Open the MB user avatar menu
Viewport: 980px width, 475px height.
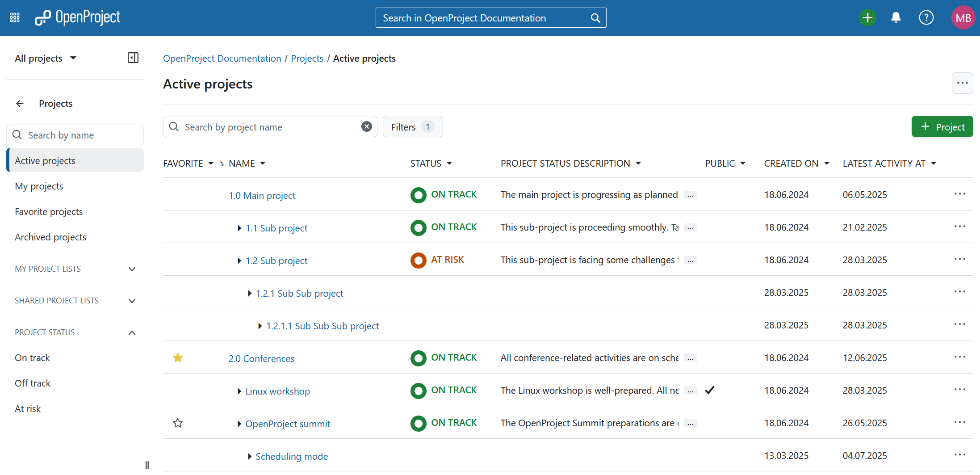pos(963,18)
